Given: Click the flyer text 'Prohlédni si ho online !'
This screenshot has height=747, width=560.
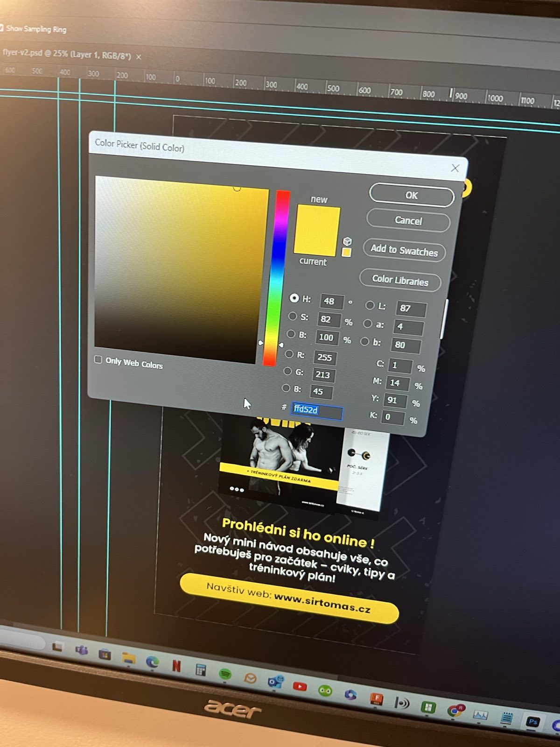Looking at the screenshot, I should 298,533.
